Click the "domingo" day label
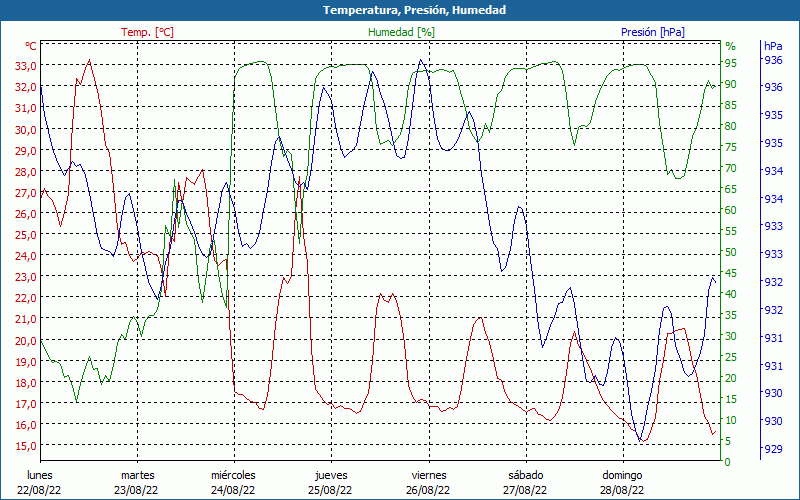 pos(622,476)
